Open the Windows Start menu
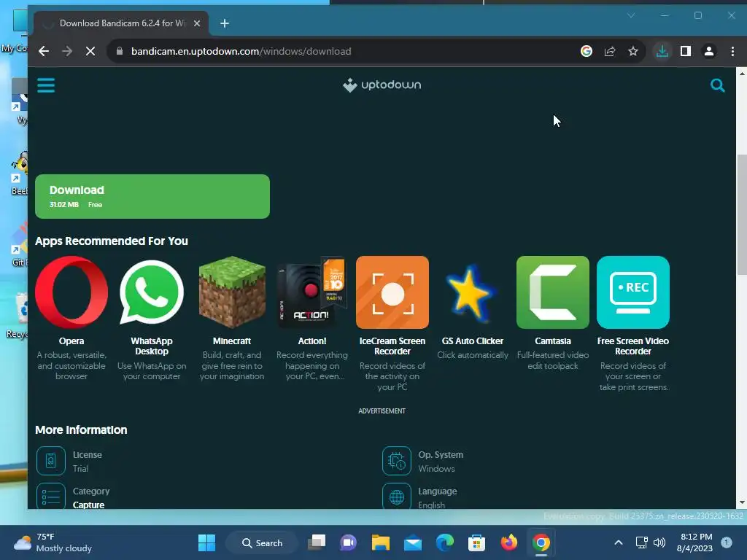 tap(206, 542)
